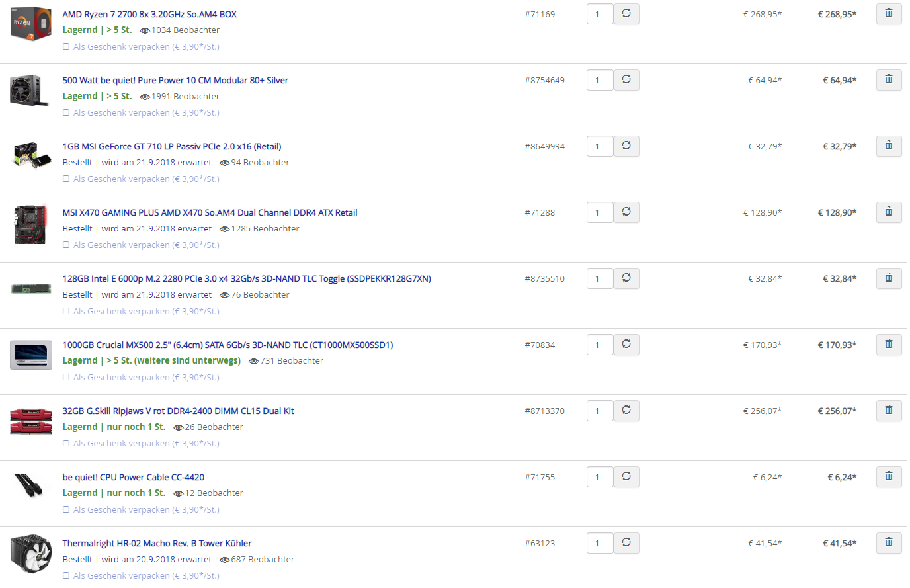The image size is (910, 588).
Task: Click the quantity field for AMD Ryzen 7 2700
Action: pyautogui.click(x=600, y=14)
